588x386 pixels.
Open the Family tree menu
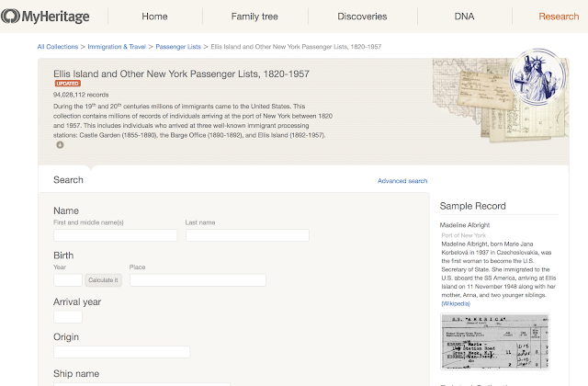click(x=254, y=17)
